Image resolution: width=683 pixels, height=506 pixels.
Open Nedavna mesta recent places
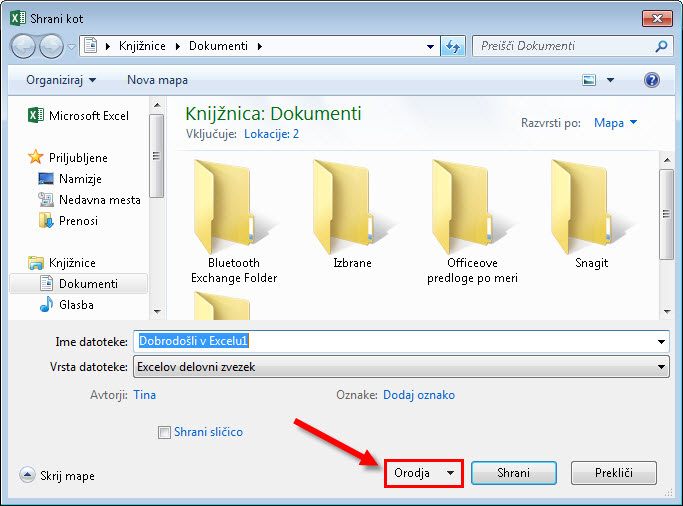tap(89, 200)
